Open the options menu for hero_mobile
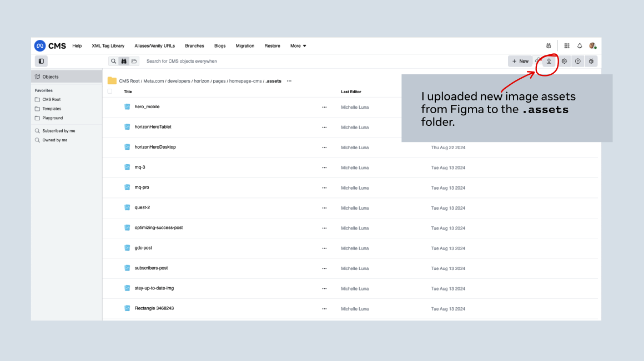 [x=324, y=107]
